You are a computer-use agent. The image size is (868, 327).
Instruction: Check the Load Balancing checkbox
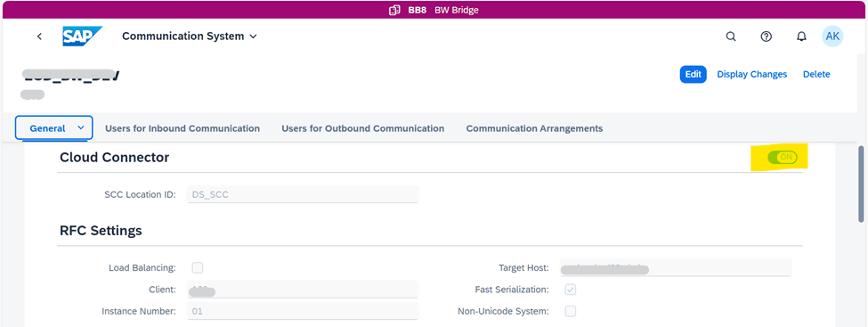198,268
